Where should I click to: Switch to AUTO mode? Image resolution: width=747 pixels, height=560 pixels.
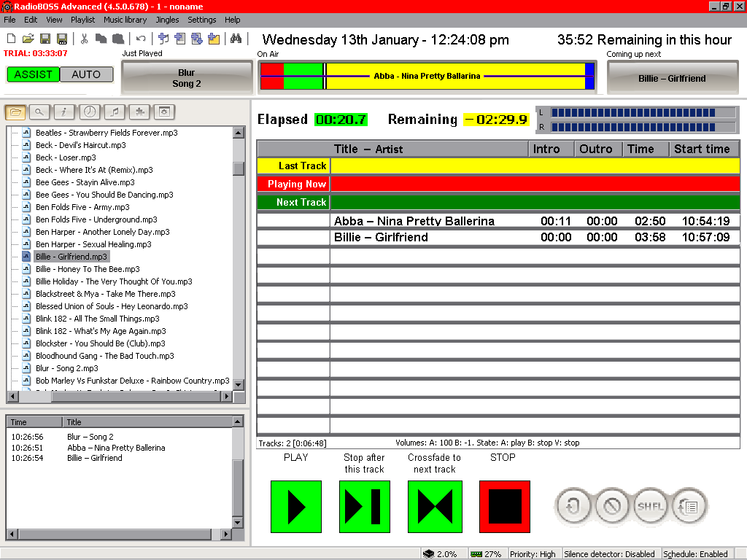pos(86,74)
